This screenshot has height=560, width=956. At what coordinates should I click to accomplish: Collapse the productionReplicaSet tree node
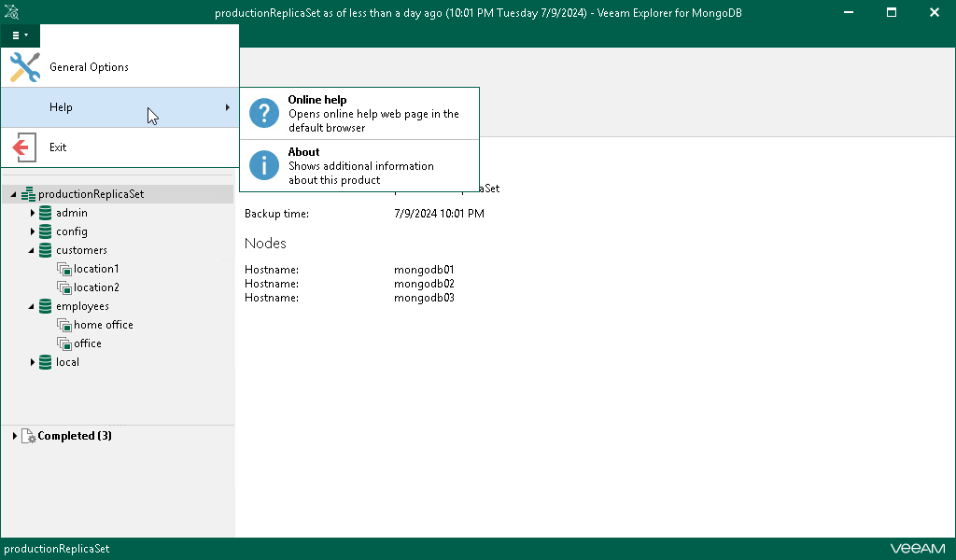[13, 194]
